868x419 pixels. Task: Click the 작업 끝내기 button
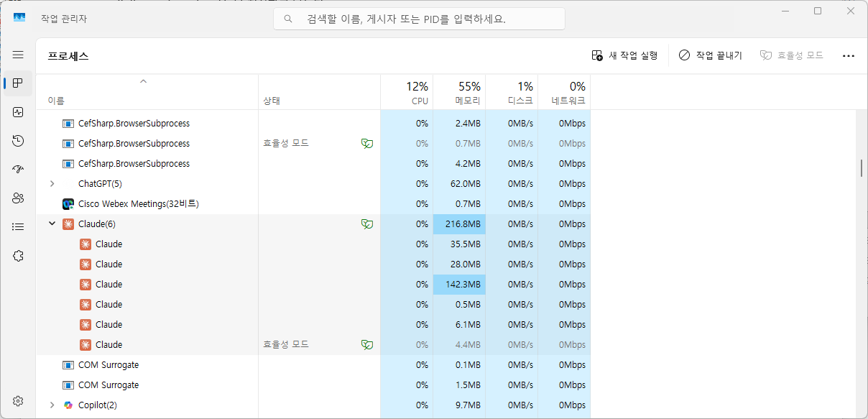point(710,55)
